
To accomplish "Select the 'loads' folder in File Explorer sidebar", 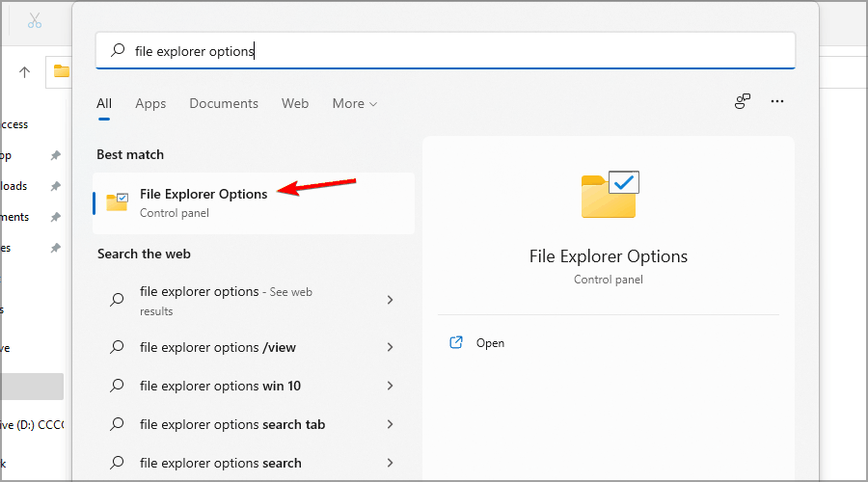I will (x=14, y=186).
